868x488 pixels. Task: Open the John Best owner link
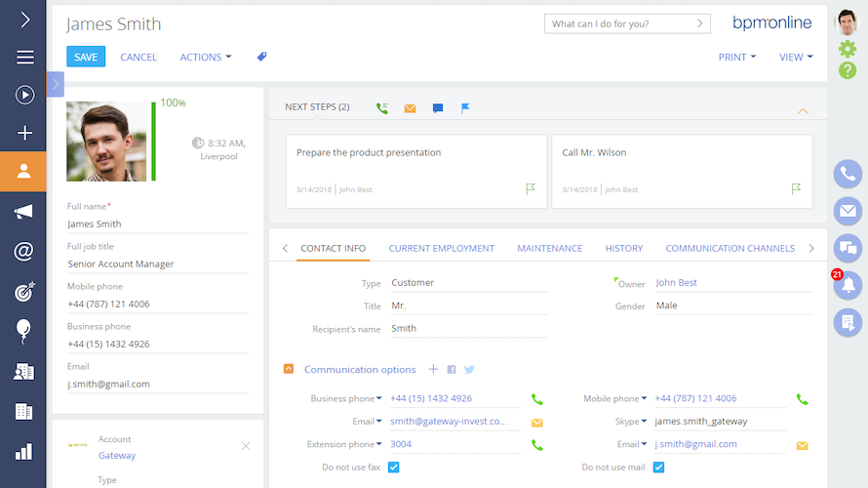coord(676,283)
